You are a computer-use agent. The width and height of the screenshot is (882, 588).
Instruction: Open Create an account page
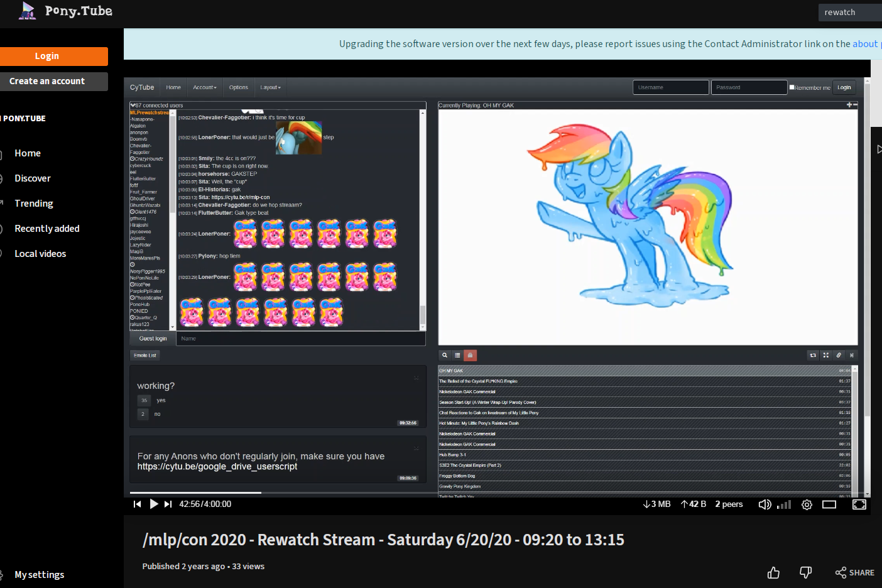pos(47,81)
